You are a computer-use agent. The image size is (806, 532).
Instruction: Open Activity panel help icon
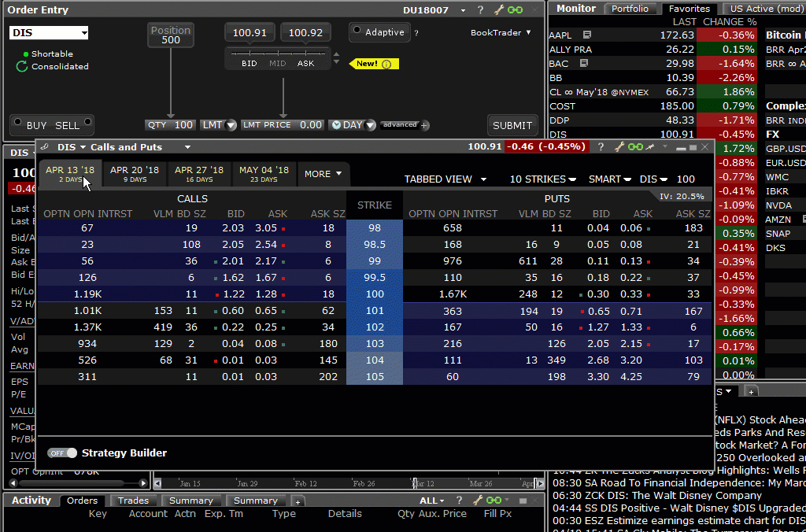(459, 501)
